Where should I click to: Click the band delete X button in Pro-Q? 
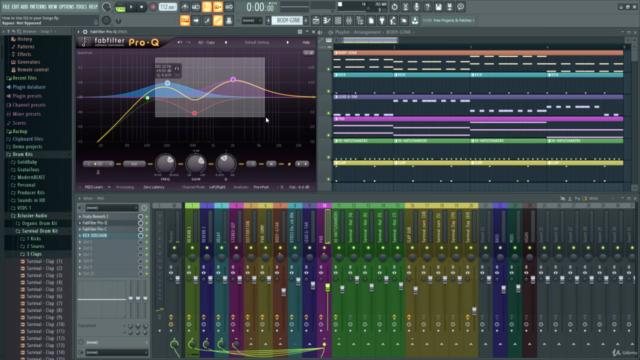271,164
